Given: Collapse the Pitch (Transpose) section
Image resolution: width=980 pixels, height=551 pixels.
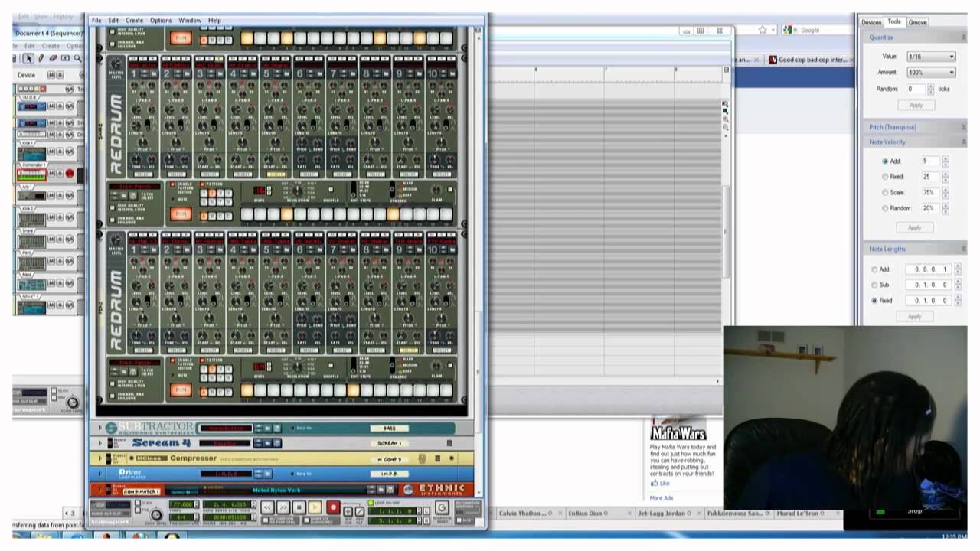Looking at the screenshot, I should coord(963,127).
